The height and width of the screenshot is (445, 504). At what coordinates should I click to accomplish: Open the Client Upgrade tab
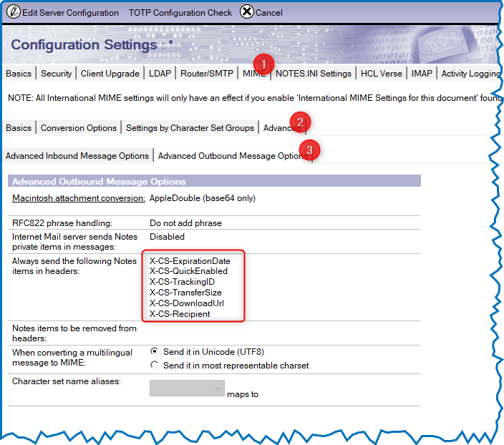(x=110, y=74)
